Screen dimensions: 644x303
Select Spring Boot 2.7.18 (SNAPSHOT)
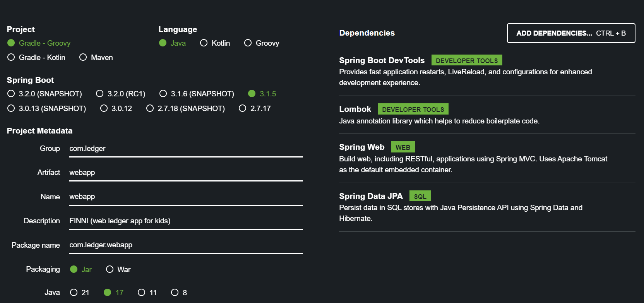185,108
